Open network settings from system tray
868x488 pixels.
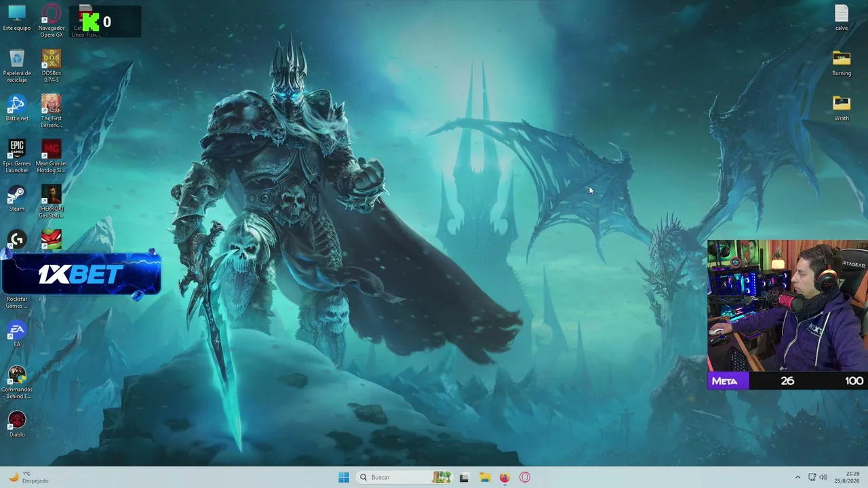(x=811, y=477)
